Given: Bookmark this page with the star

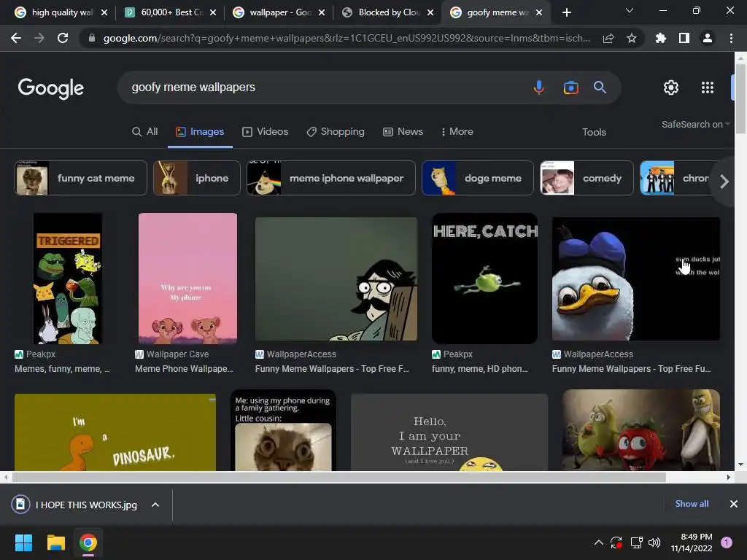Looking at the screenshot, I should [x=632, y=39].
